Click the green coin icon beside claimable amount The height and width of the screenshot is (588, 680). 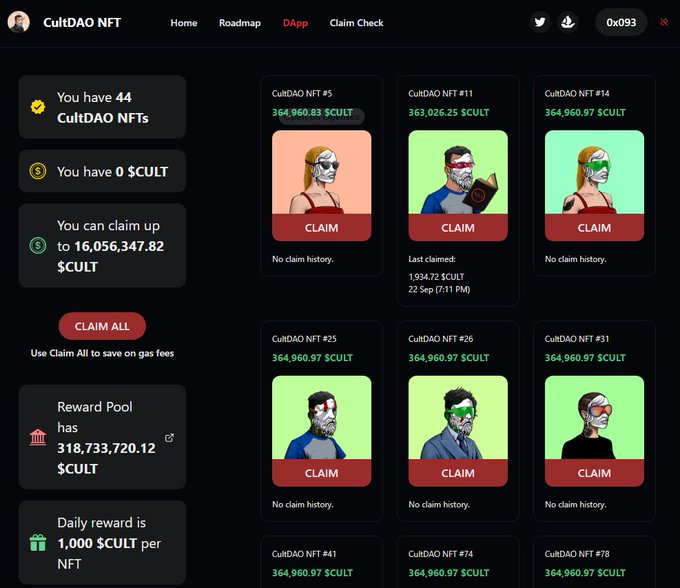(38, 245)
